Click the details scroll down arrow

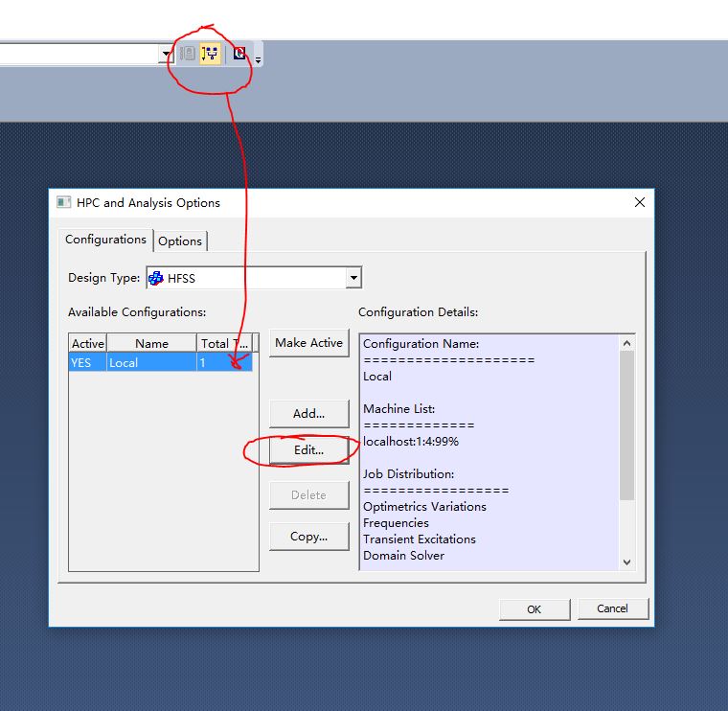(626, 562)
